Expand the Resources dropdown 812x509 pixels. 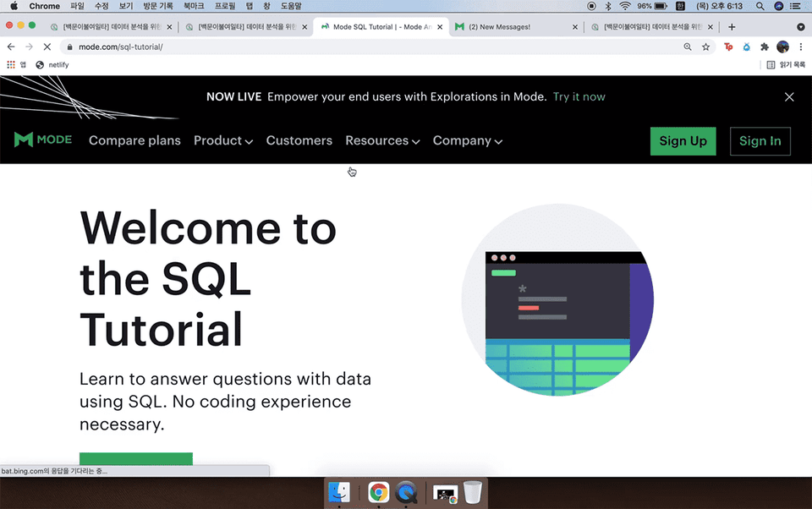coord(382,140)
